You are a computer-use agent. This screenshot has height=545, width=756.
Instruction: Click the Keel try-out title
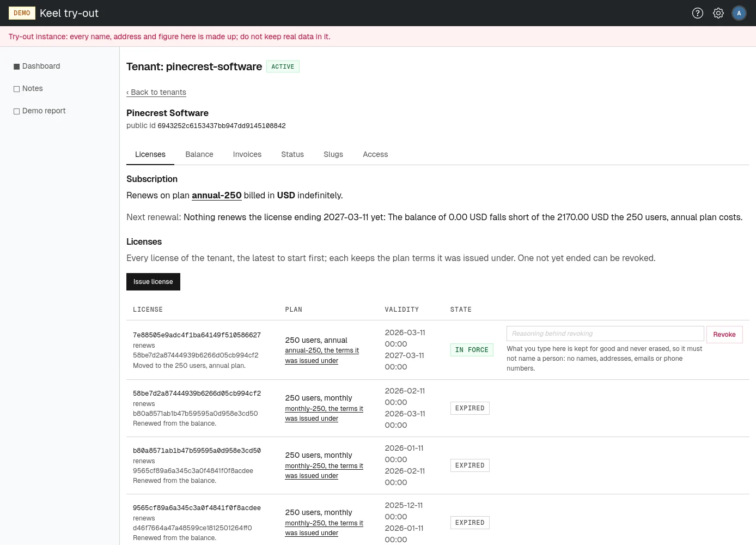pyautogui.click(x=69, y=13)
